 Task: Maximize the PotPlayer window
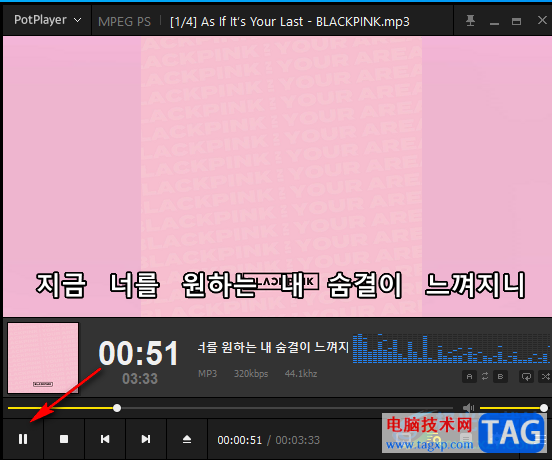coord(516,22)
